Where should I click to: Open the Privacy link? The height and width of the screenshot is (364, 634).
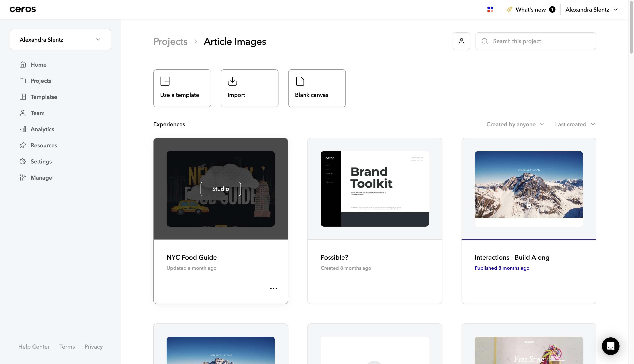pyautogui.click(x=93, y=347)
